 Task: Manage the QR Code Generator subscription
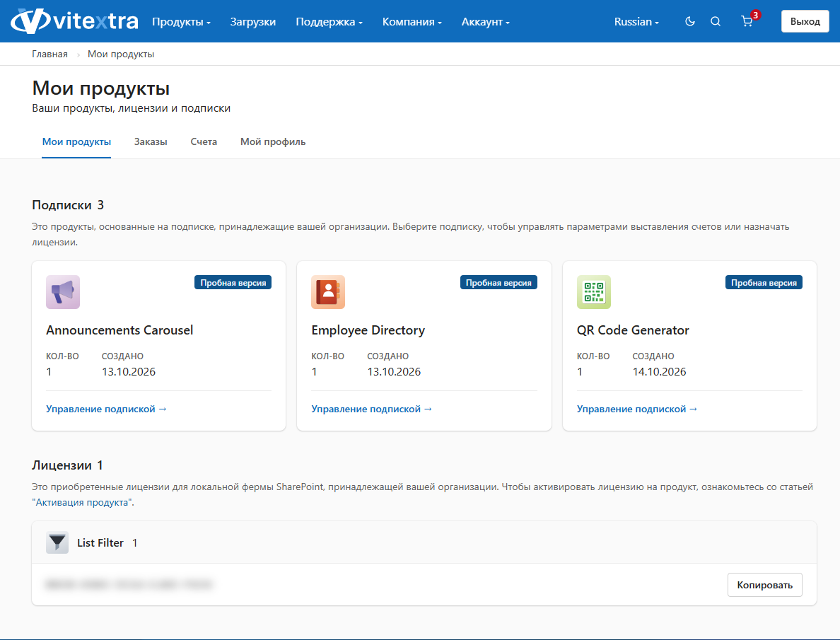click(x=637, y=409)
